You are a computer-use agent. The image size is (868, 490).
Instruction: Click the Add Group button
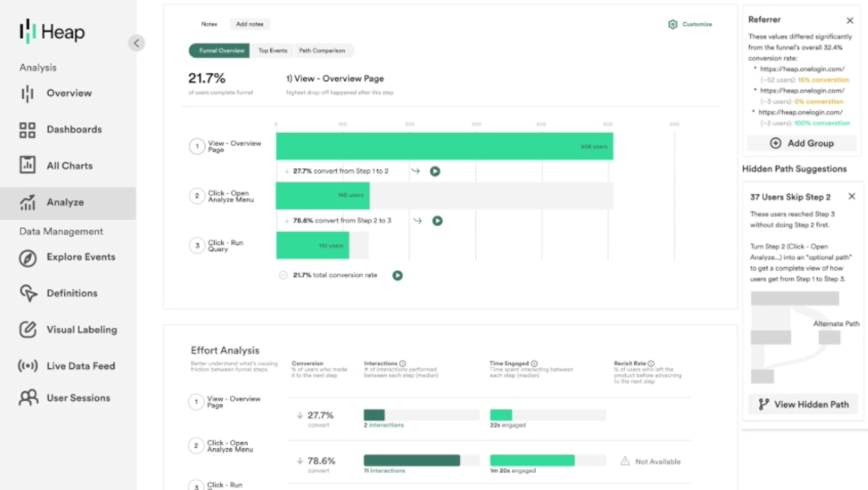803,143
